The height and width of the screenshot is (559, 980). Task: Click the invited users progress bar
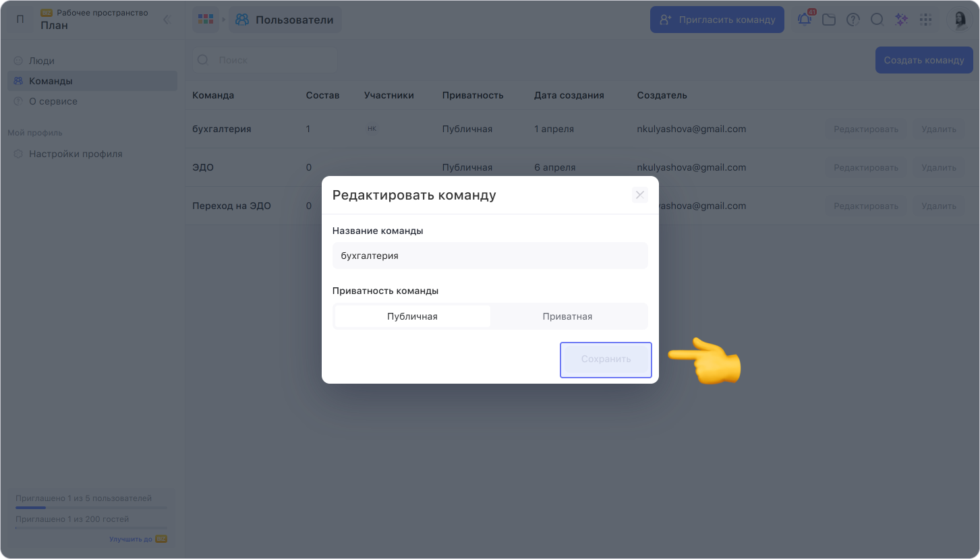coord(91,507)
